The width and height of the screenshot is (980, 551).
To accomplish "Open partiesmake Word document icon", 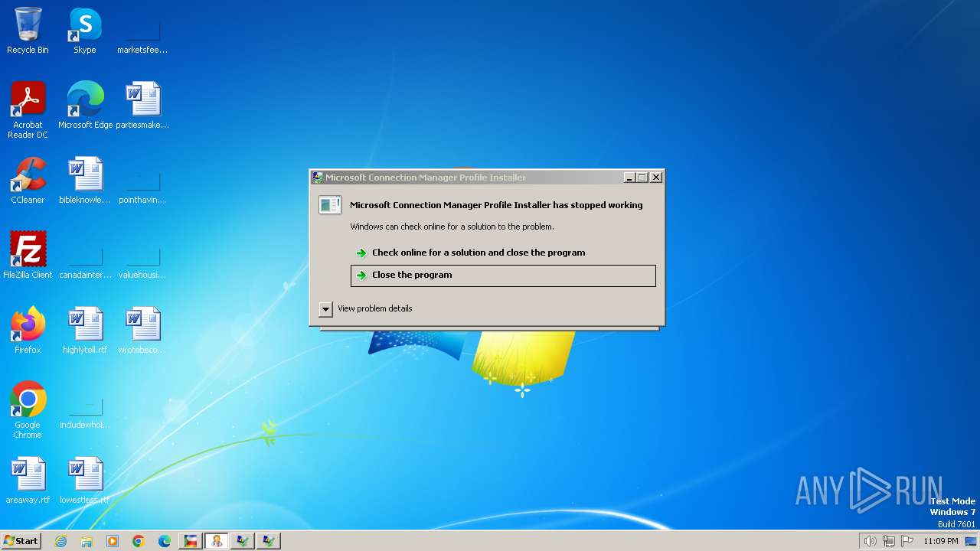I will pos(142,105).
